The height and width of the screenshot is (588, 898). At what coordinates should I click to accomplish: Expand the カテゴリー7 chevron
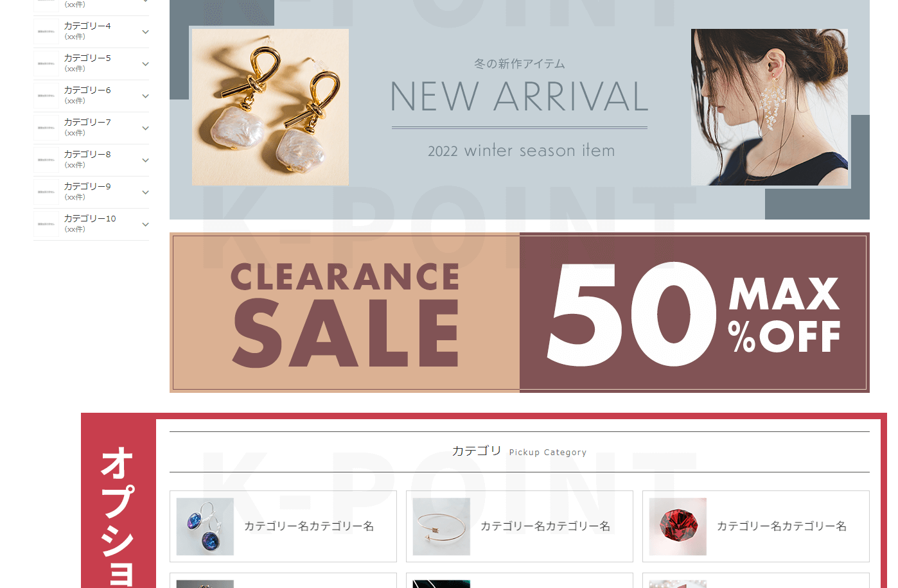[x=145, y=128]
